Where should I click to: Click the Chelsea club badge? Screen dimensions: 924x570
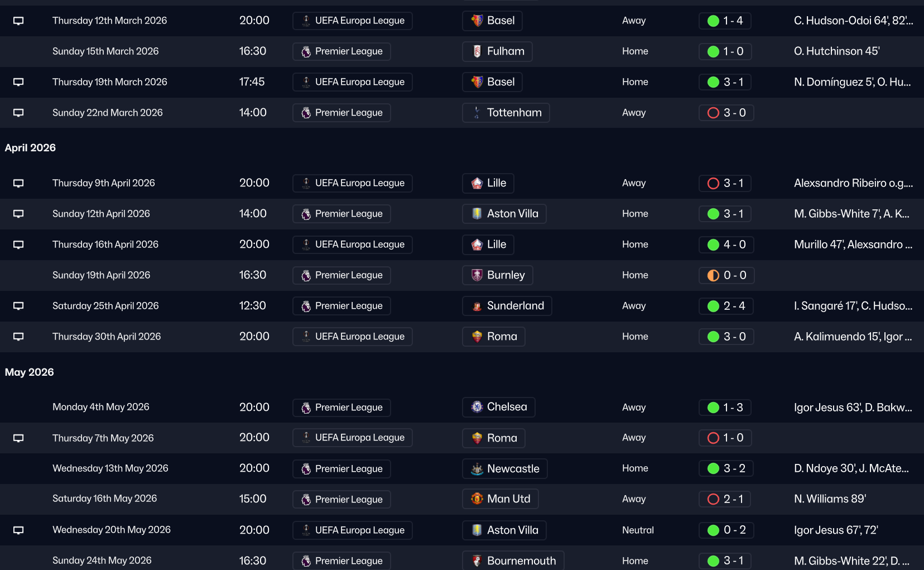point(477,407)
